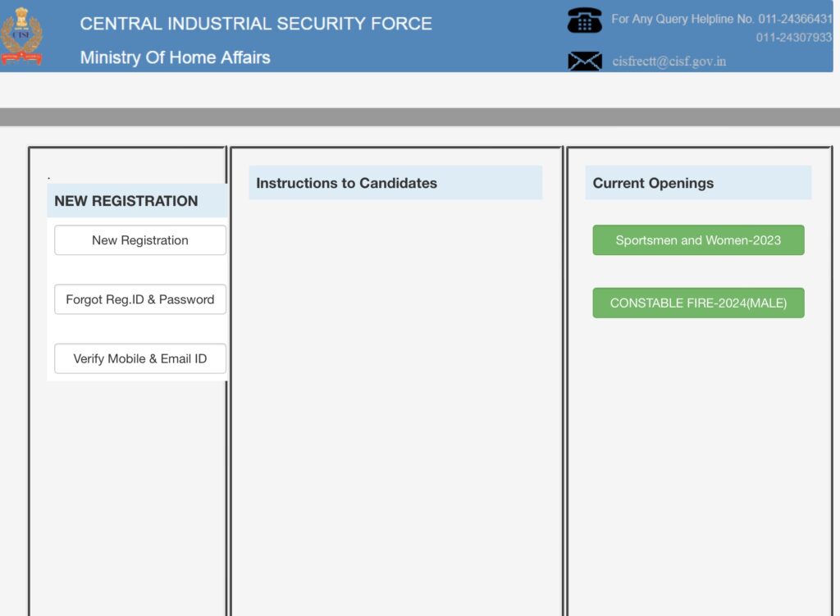
Task: Click the cisfrectt@cisf.gov.in email address
Action: [669, 61]
